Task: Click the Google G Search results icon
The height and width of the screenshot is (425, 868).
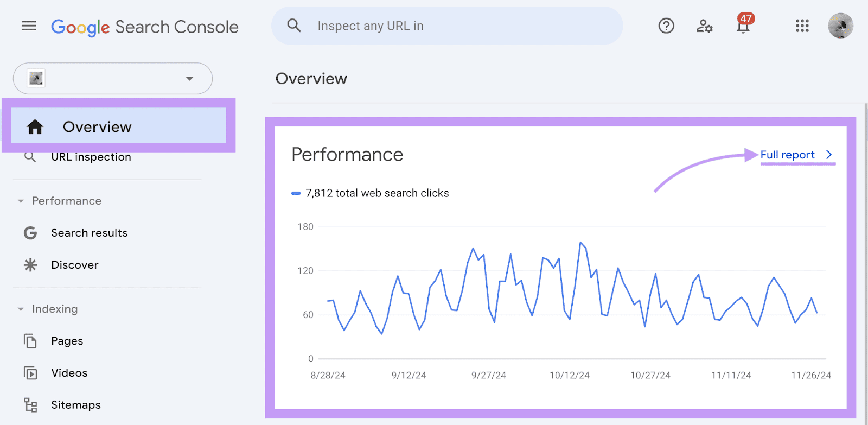Action: point(30,233)
